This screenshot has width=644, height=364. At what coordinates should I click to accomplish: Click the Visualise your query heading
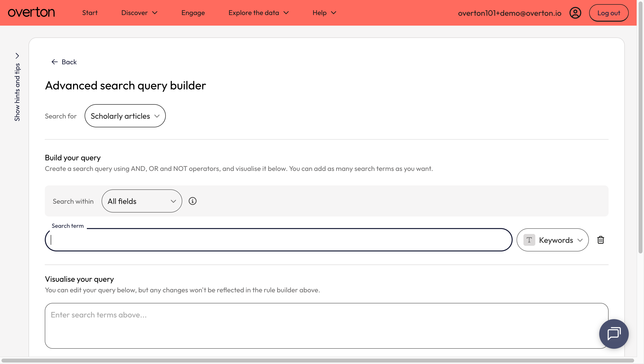click(79, 279)
